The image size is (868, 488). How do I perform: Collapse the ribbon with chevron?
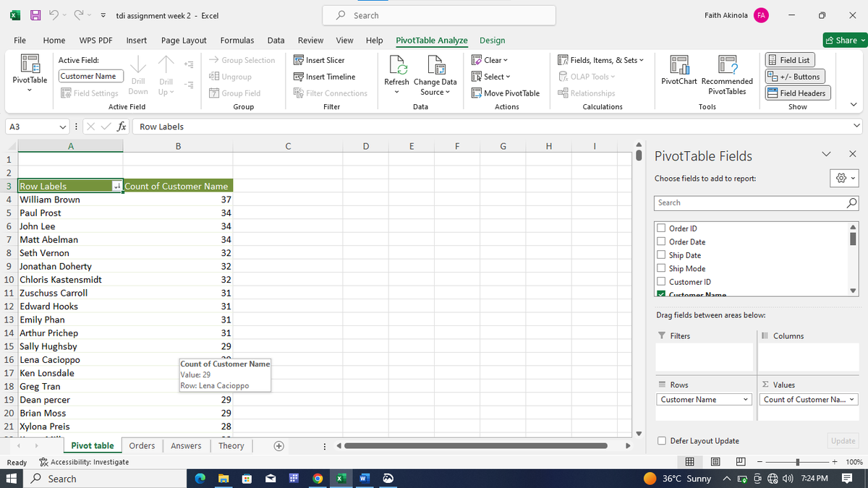click(x=854, y=106)
